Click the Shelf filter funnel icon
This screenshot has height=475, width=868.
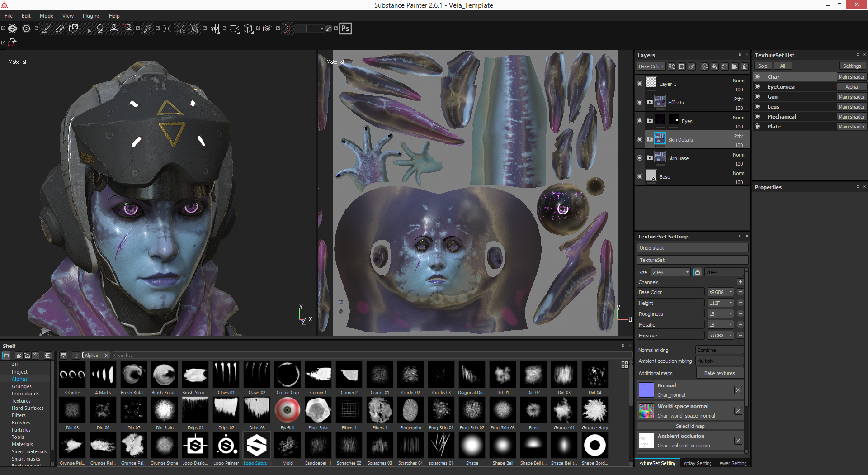[63, 356]
